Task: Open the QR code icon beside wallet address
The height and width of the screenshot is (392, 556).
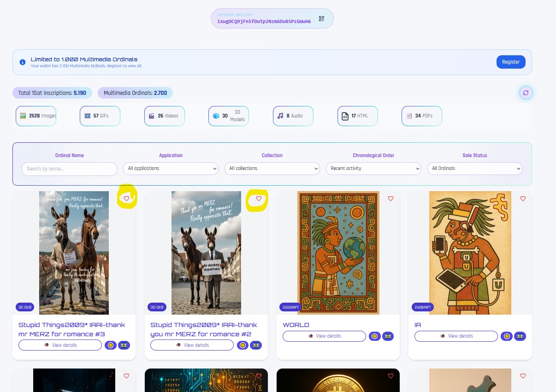Action: (321, 19)
